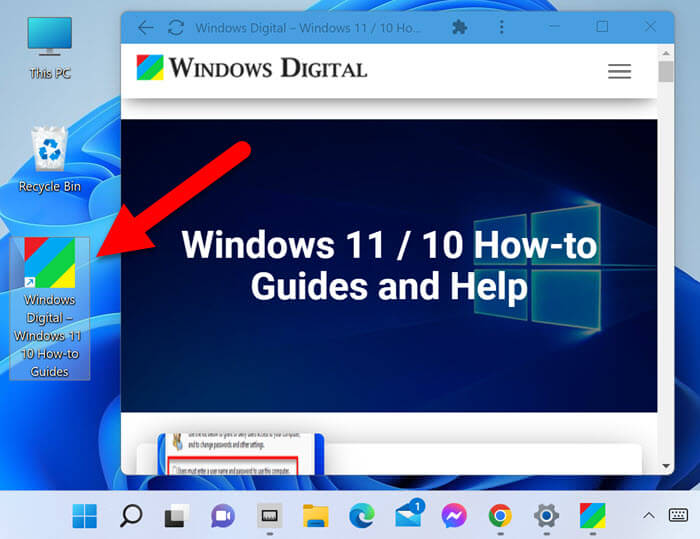Open the touch keyboard tray icon
Screen dimensions: 700x539
(678, 515)
